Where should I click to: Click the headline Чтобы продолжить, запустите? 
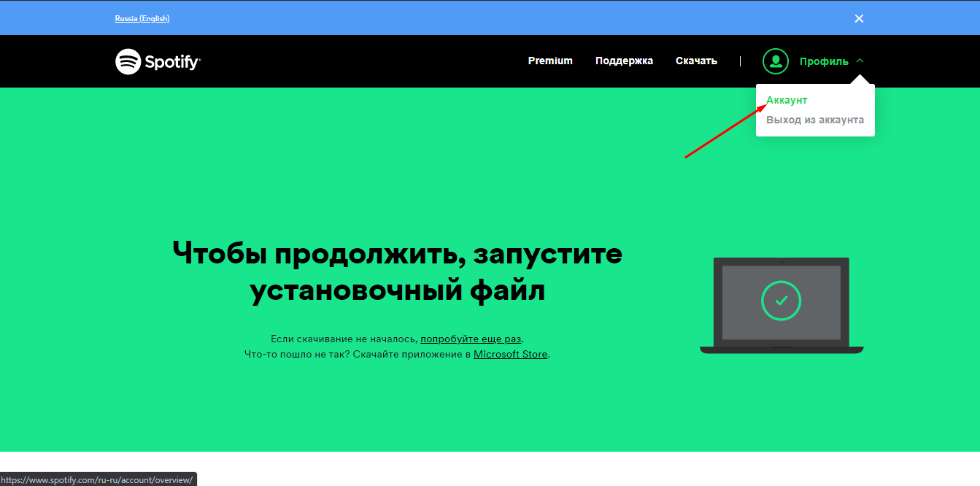[x=397, y=253]
